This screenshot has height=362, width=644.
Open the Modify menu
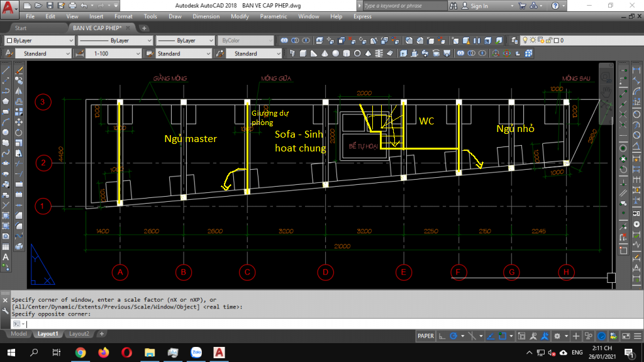click(x=240, y=16)
